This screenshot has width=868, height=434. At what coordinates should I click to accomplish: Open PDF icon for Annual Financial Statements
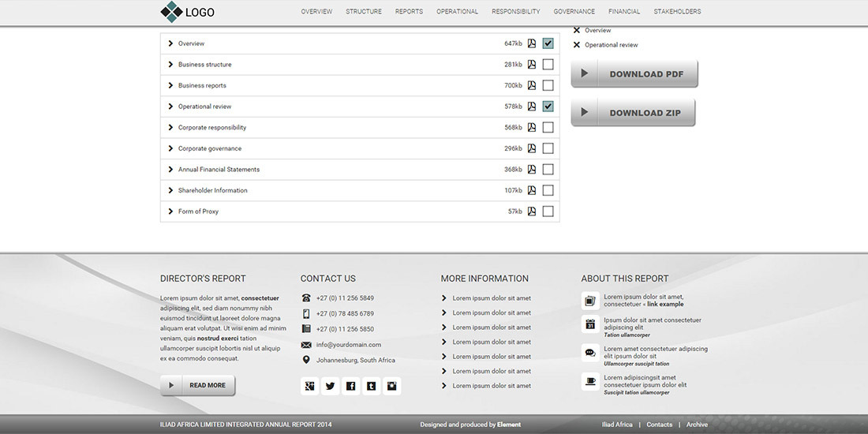(531, 170)
